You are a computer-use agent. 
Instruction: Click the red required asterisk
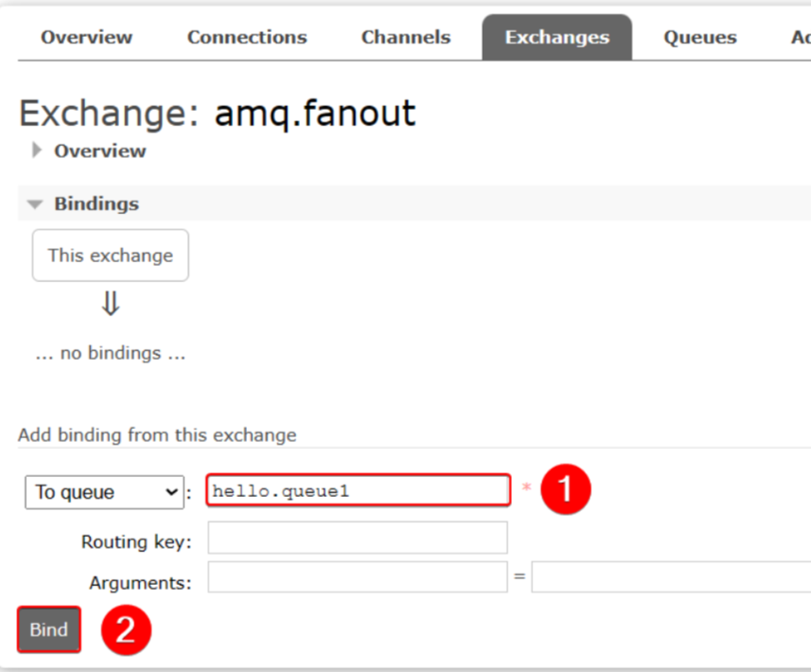526,489
